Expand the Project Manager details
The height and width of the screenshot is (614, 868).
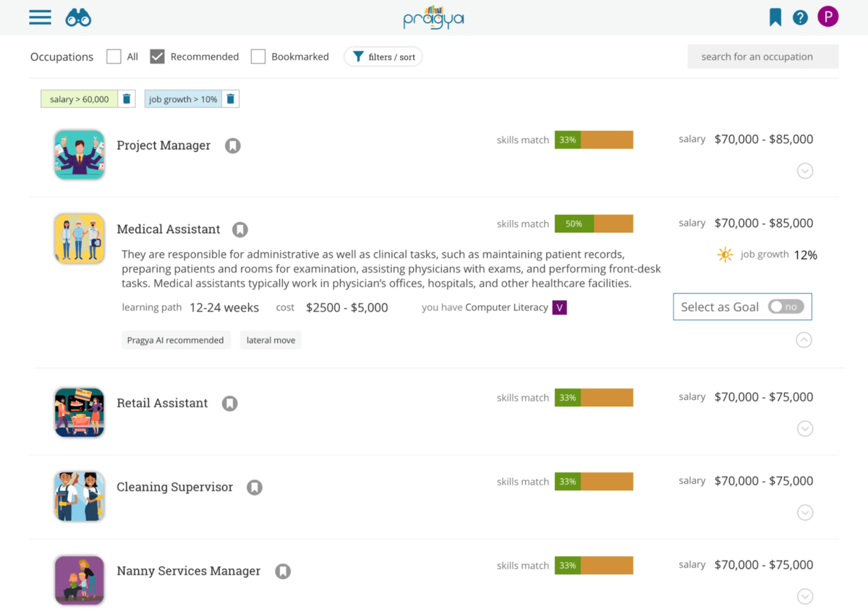804,171
